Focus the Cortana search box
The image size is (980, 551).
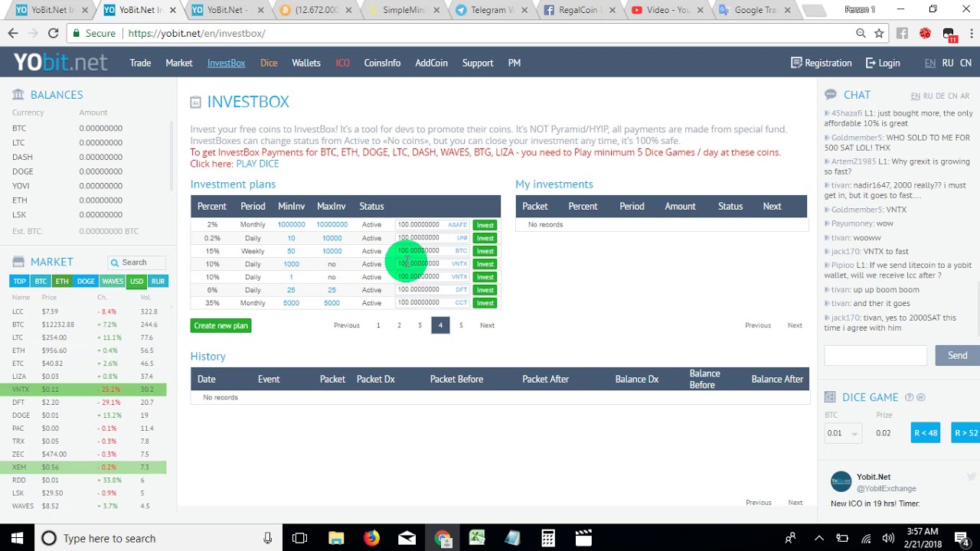158,538
